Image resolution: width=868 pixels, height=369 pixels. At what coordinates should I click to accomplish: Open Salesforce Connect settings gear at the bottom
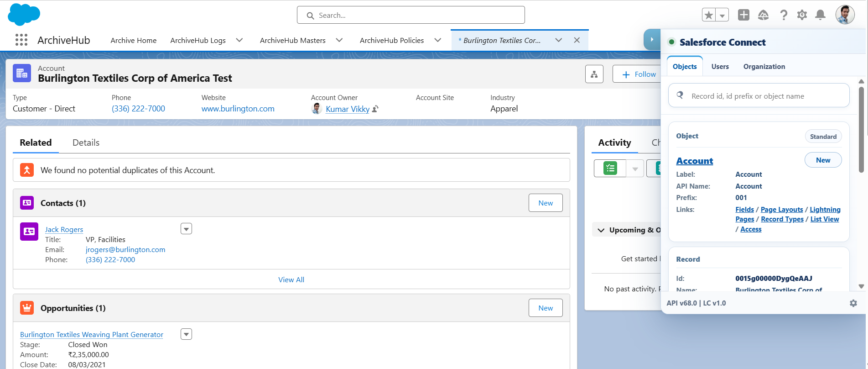853,303
